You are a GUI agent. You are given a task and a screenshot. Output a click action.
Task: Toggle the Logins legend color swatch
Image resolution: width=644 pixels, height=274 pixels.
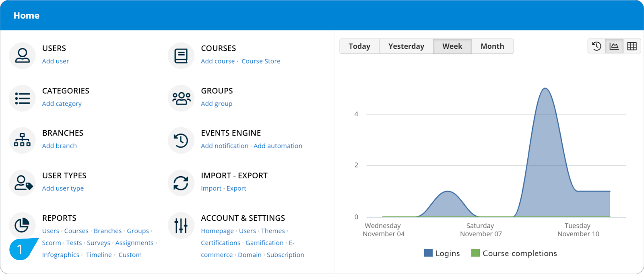[x=428, y=253]
